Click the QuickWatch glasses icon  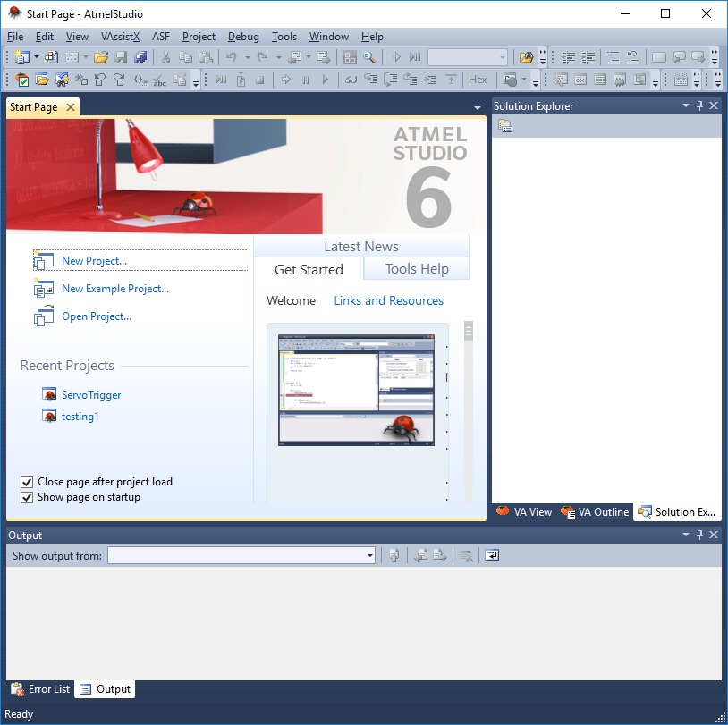(x=351, y=80)
